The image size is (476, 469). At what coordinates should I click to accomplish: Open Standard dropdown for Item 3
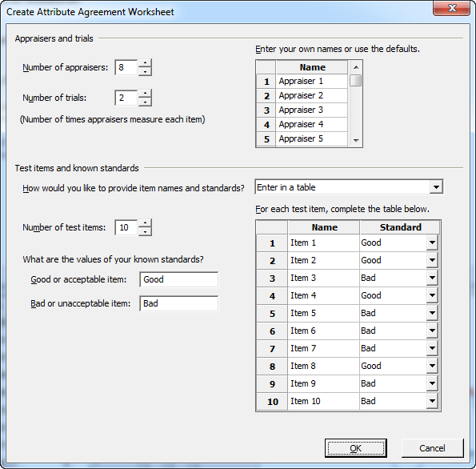tap(432, 278)
